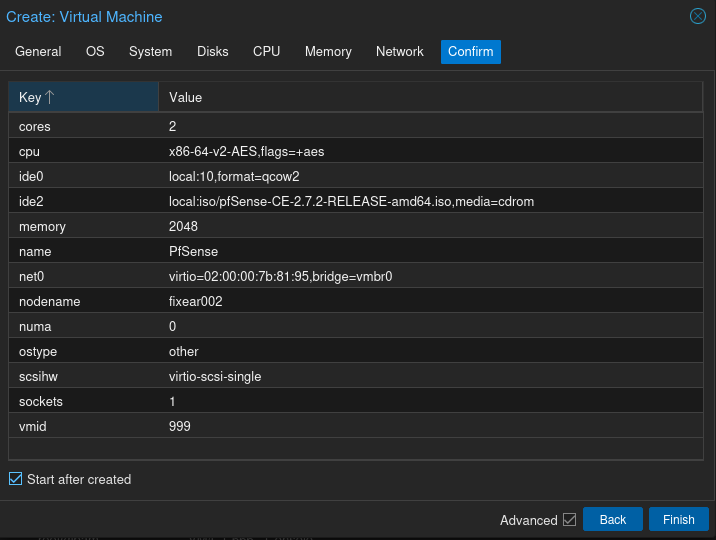
Task: Close the Create Virtual Machine dialog
Action: pyautogui.click(x=698, y=16)
